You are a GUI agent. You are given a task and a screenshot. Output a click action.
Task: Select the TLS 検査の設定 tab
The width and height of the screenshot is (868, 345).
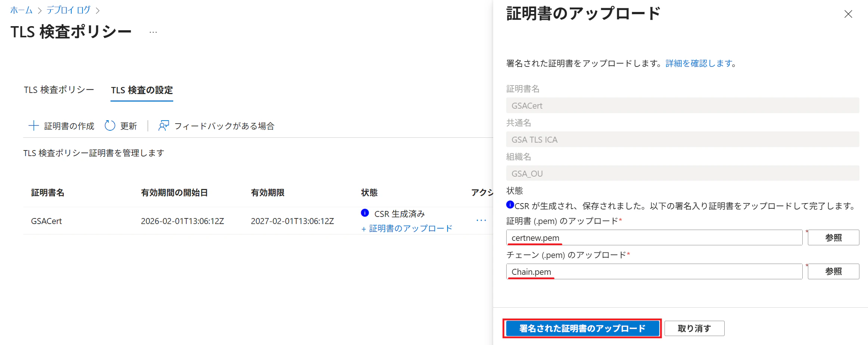142,90
